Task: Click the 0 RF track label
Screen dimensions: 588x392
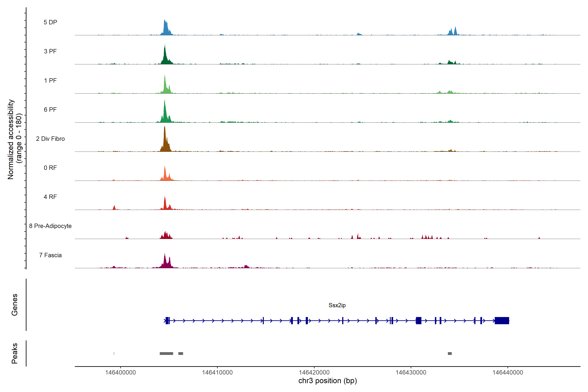Action: pyautogui.click(x=50, y=168)
